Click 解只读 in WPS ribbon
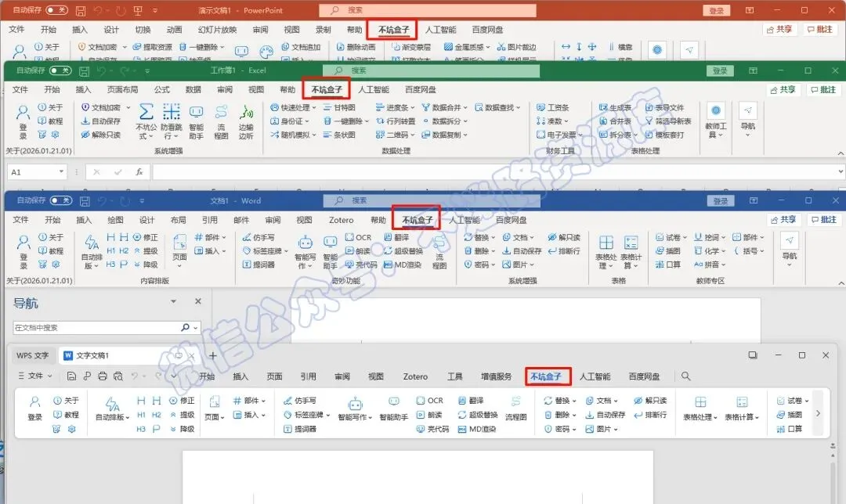The height and width of the screenshot is (504, 846). click(650, 401)
